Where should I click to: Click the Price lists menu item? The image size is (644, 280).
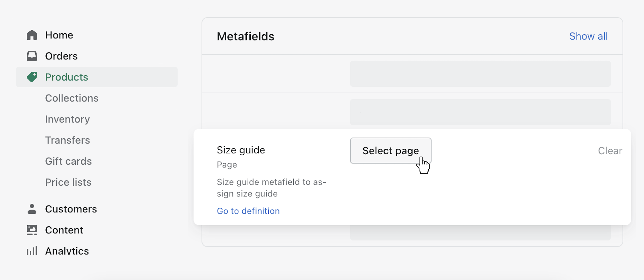68,182
